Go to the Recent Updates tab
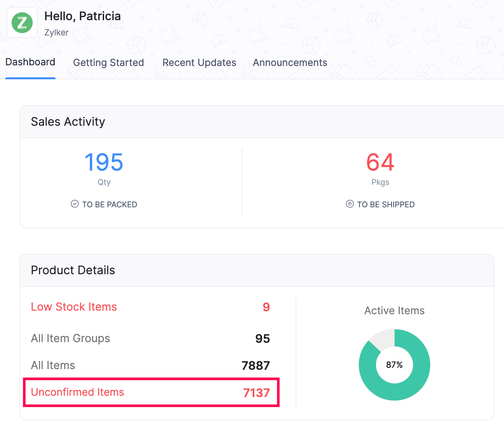The width and height of the screenshot is (504, 425). [x=199, y=63]
